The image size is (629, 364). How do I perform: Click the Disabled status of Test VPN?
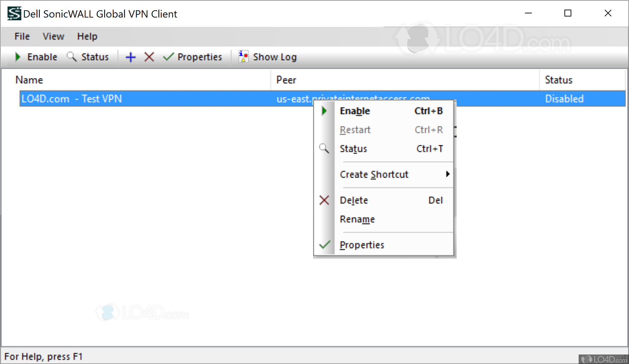[564, 99]
